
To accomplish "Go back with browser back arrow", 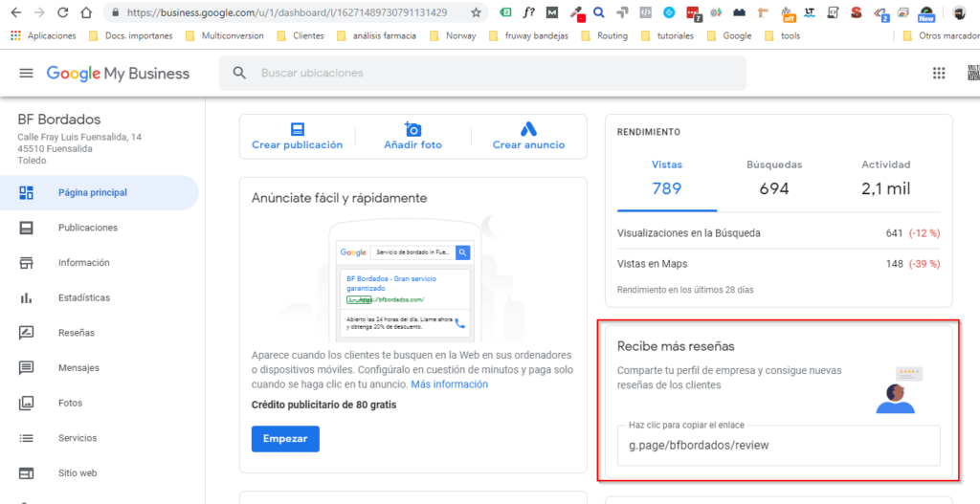I will click(16, 12).
